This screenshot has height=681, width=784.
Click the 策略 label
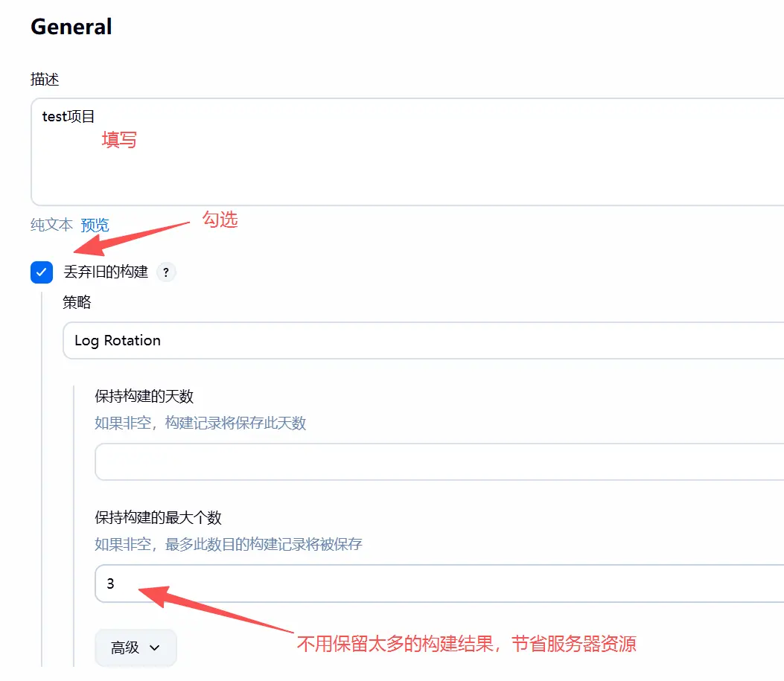point(77,302)
